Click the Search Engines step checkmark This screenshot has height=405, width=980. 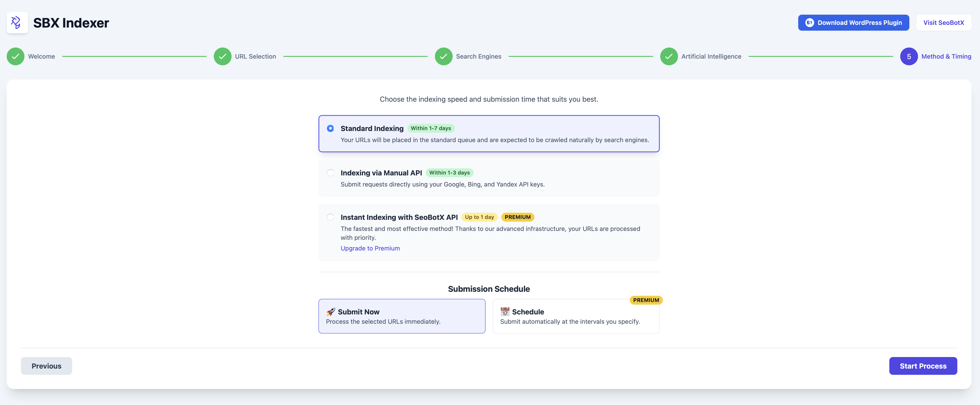tap(444, 56)
